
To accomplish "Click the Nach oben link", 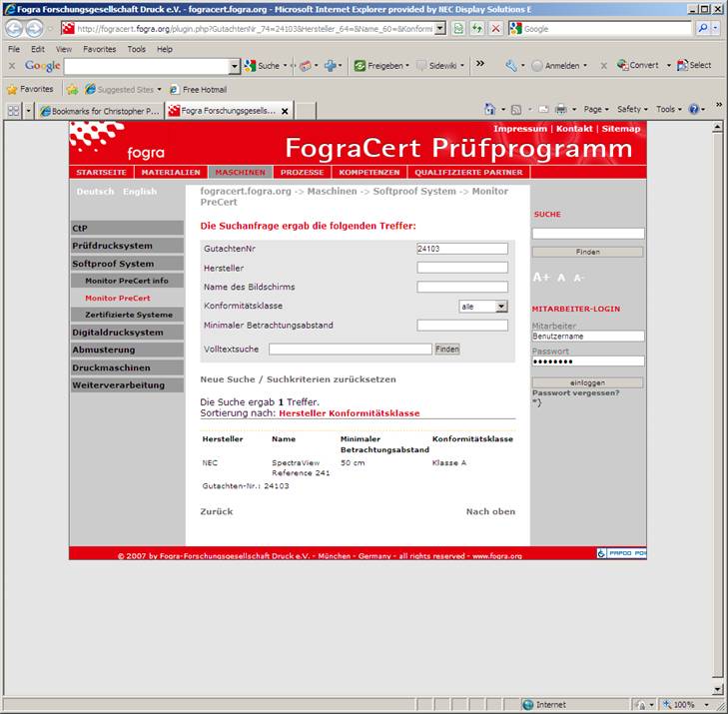I will coord(490,511).
